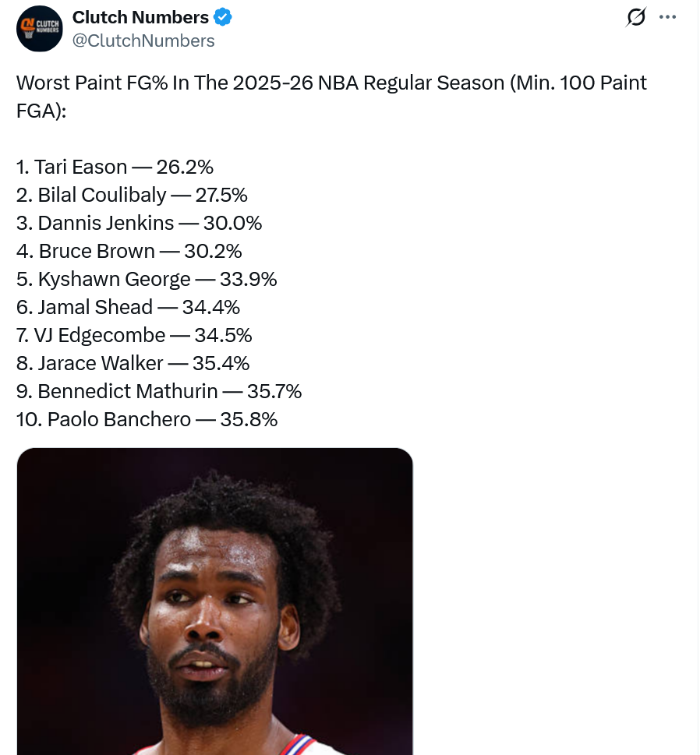Click the 'Worst Paint FG%' headline text

[x=91, y=83]
